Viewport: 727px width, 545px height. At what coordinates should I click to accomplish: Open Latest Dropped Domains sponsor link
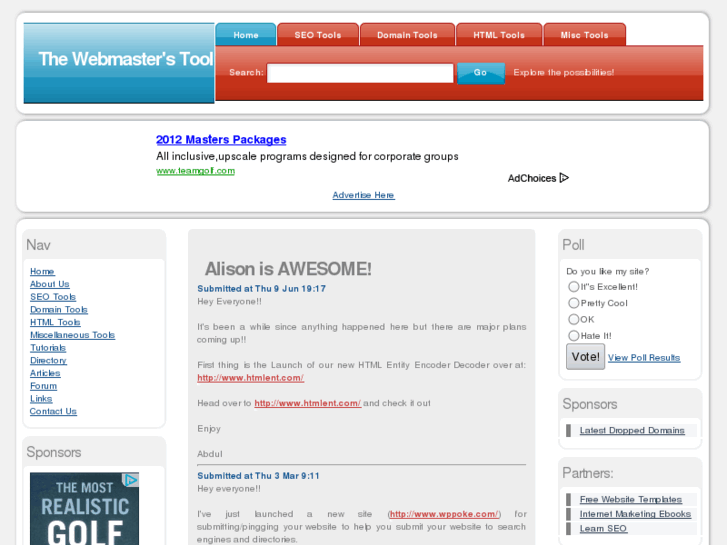632,430
